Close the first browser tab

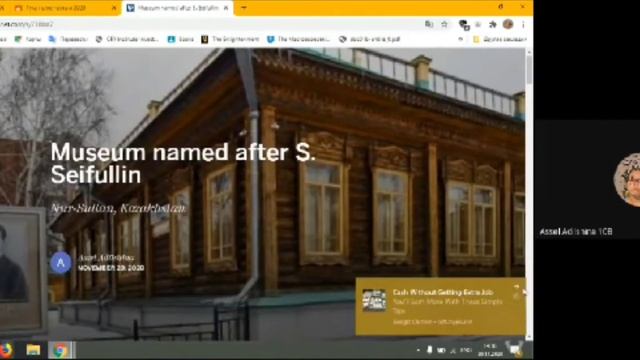pyautogui.click(x=114, y=8)
